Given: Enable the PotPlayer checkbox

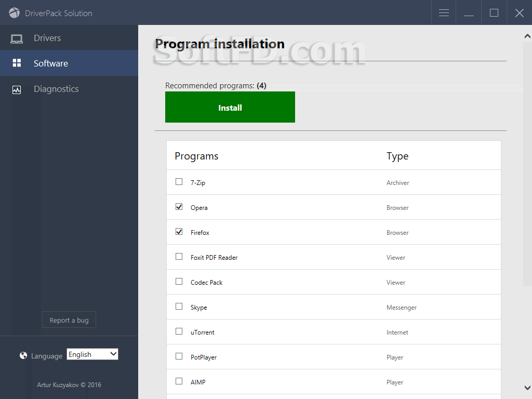Looking at the screenshot, I should pos(179,356).
